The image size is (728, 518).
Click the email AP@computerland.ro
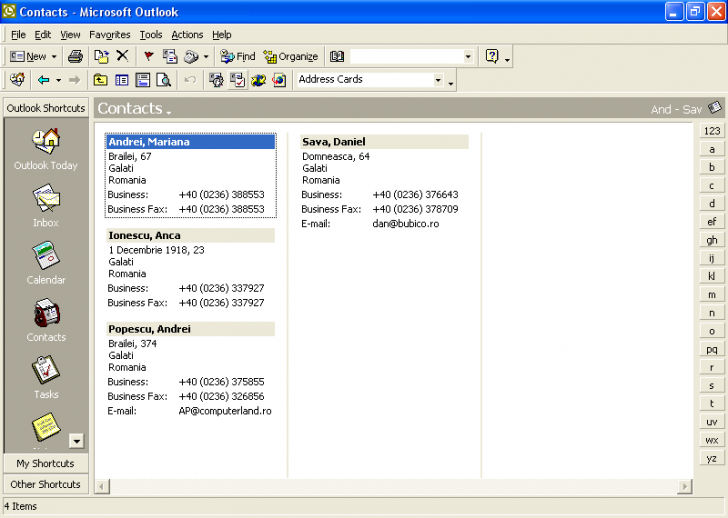[x=225, y=411]
